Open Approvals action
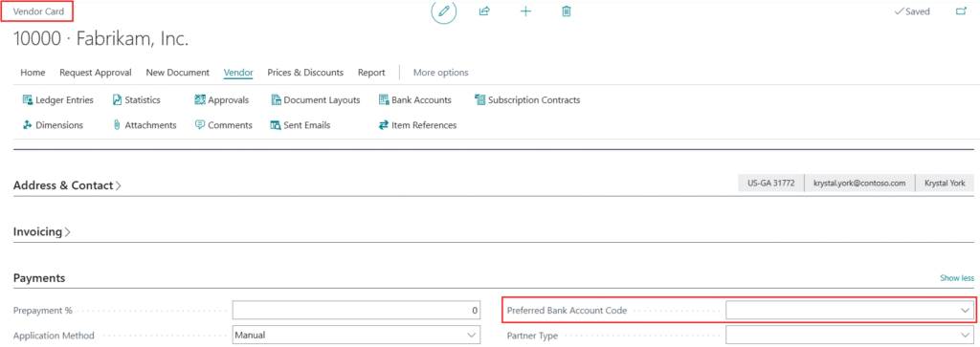 click(x=222, y=99)
